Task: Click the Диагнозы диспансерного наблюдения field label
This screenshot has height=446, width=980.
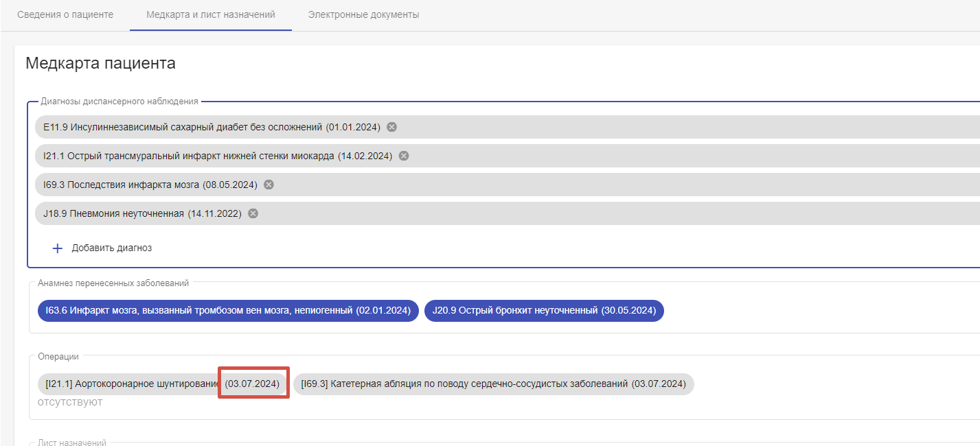Action: 119,102
